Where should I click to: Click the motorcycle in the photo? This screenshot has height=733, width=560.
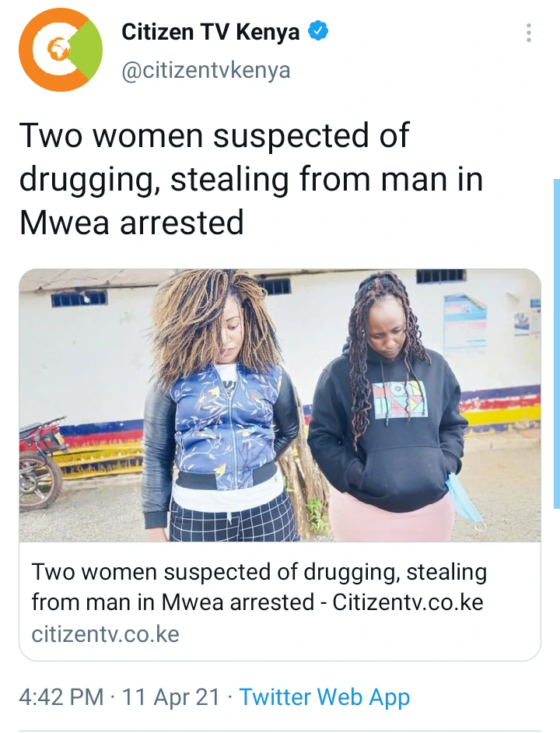click(42, 463)
